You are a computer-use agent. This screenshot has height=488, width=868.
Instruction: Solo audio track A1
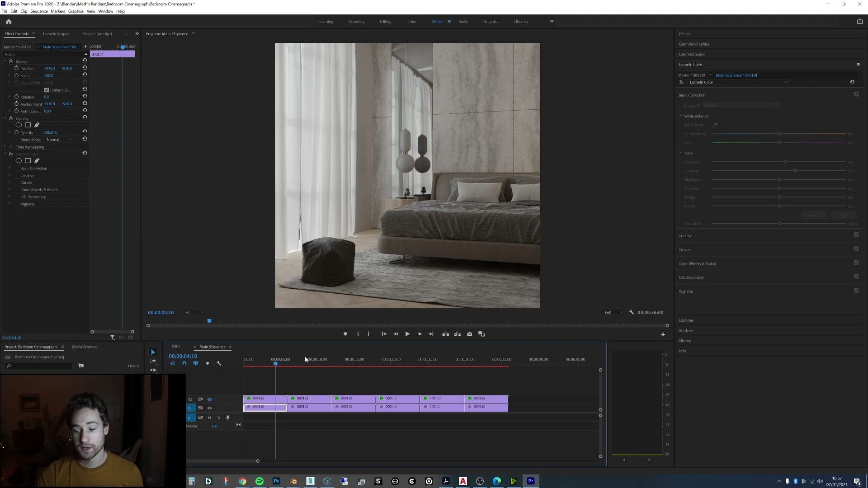click(x=219, y=418)
